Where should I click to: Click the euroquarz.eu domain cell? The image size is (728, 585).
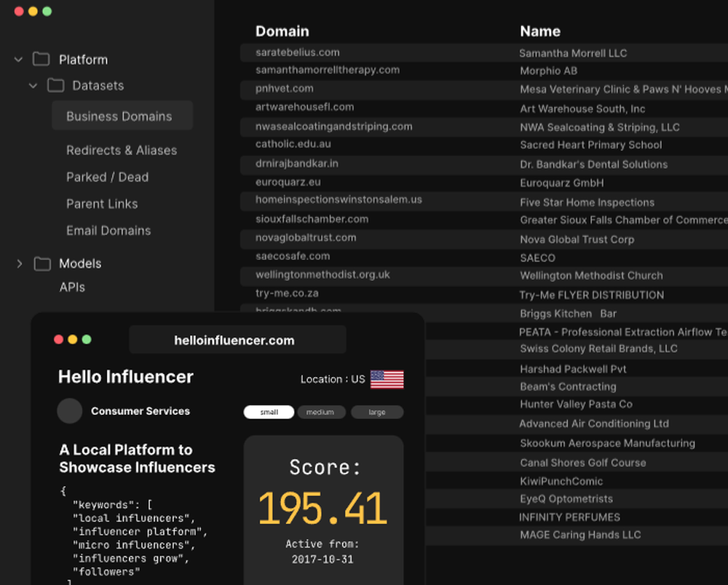click(288, 183)
